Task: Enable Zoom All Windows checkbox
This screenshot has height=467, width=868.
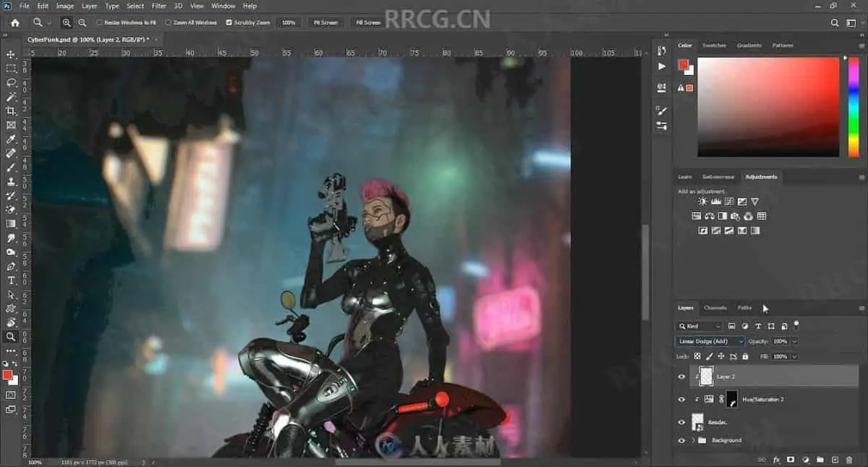Action: click(x=168, y=22)
